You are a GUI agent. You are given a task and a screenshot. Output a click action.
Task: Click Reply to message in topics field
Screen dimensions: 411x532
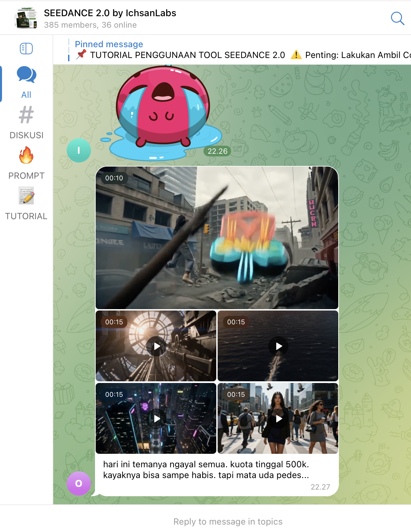[228, 522]
